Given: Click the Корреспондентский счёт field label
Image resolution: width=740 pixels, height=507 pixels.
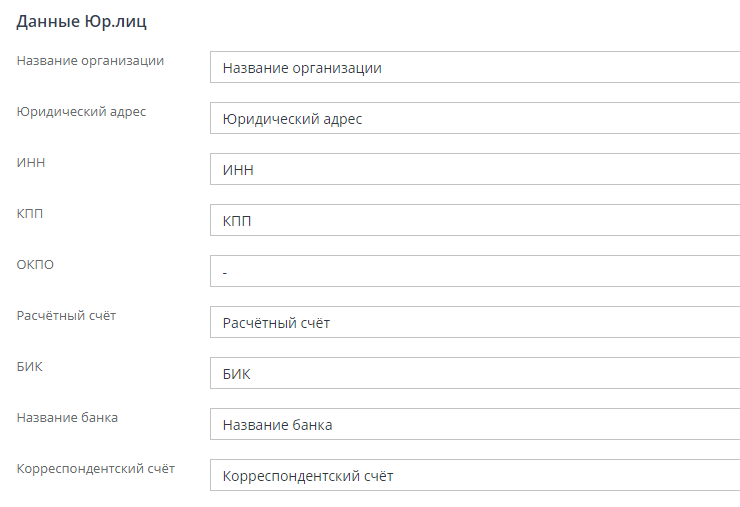Looking at the screenshot, I should 96,468.
